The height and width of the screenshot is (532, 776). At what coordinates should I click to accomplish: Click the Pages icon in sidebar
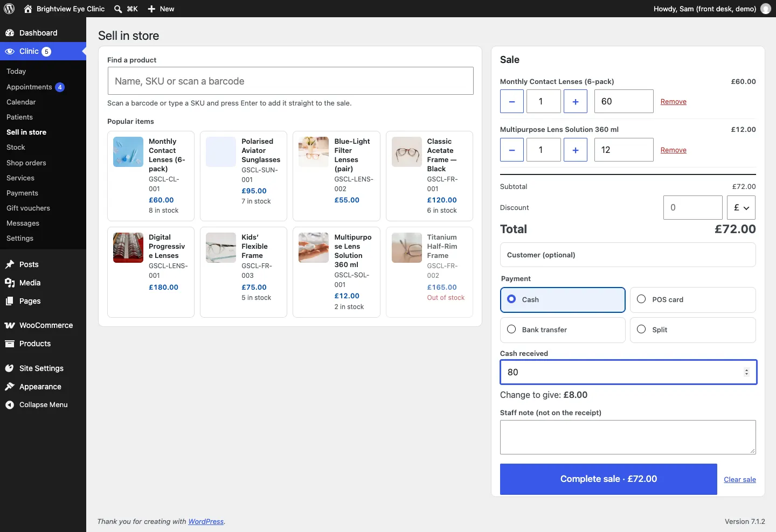point(10,301)
